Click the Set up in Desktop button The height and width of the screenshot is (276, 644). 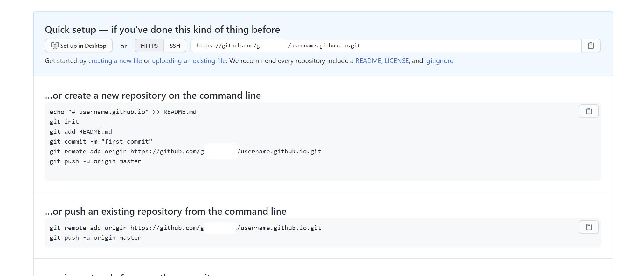tap(79, 46)
